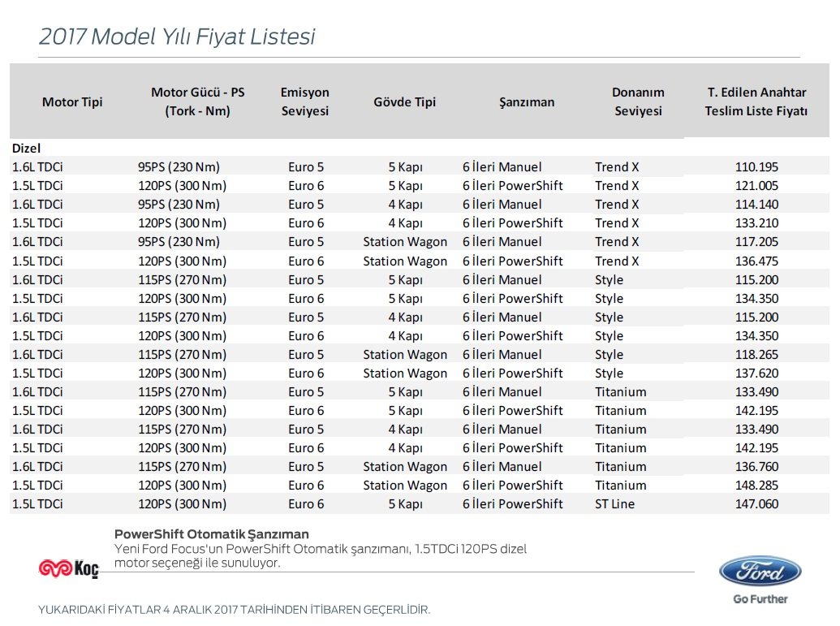This screenshot has height=626, width=840.
Task: Click the 4 Aralık 2017 validity footer note
Action: pyautogui.click(x=234, y=610)
